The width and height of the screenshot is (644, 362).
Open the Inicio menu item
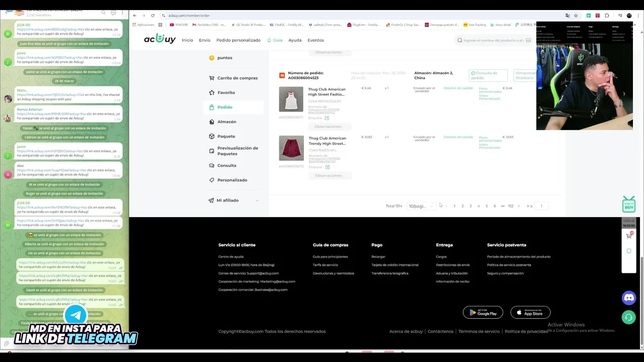[187, 40]
